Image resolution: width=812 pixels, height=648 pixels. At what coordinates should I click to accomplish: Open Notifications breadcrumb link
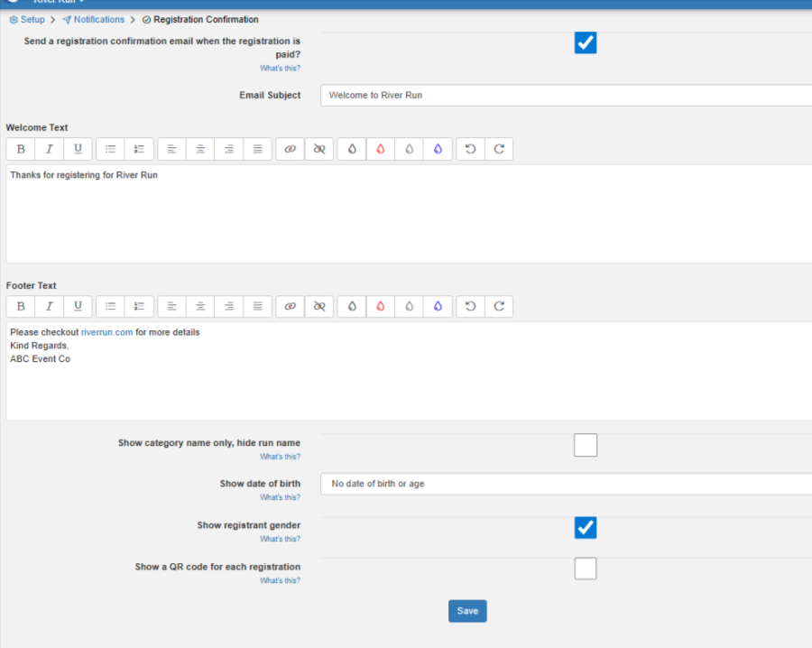[93, 20]
